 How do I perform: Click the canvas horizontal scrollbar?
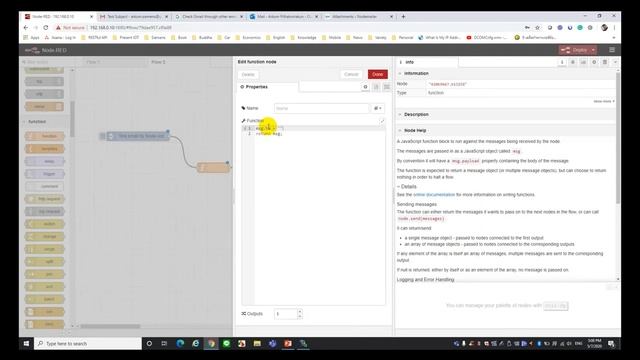110,326
